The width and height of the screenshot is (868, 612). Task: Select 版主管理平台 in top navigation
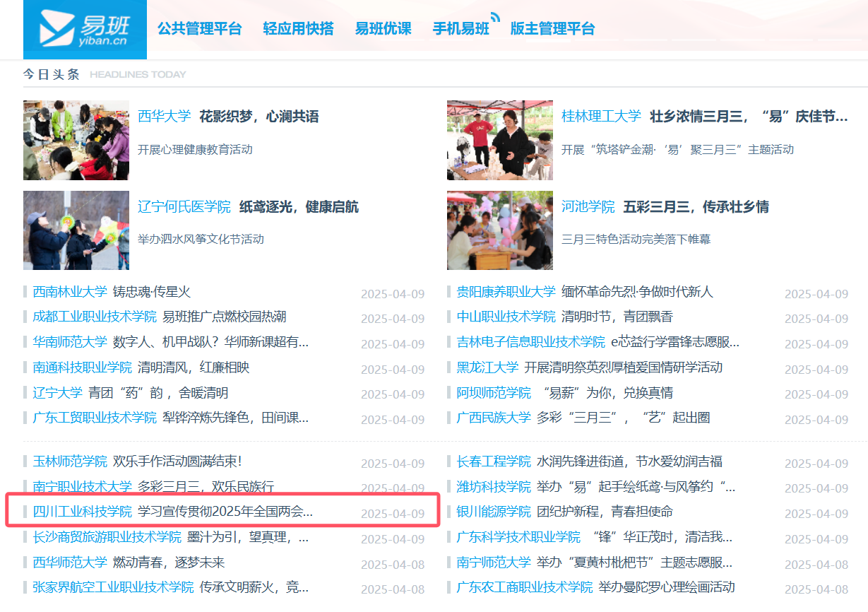pos(552,29)
